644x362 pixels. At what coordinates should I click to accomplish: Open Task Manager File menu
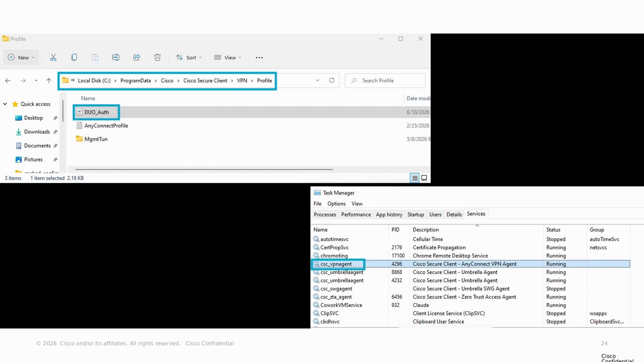(x=317, y=203)
